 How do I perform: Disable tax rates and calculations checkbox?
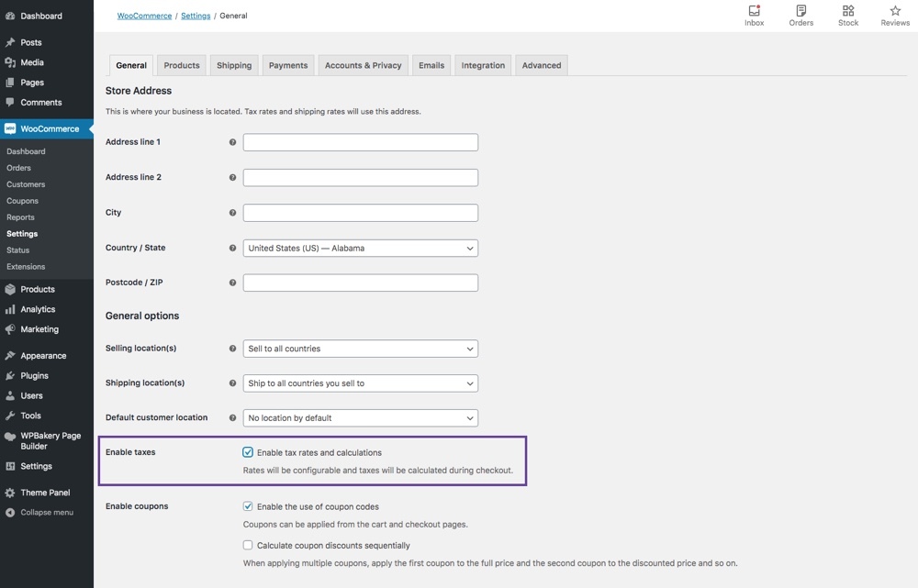(248, 452)
